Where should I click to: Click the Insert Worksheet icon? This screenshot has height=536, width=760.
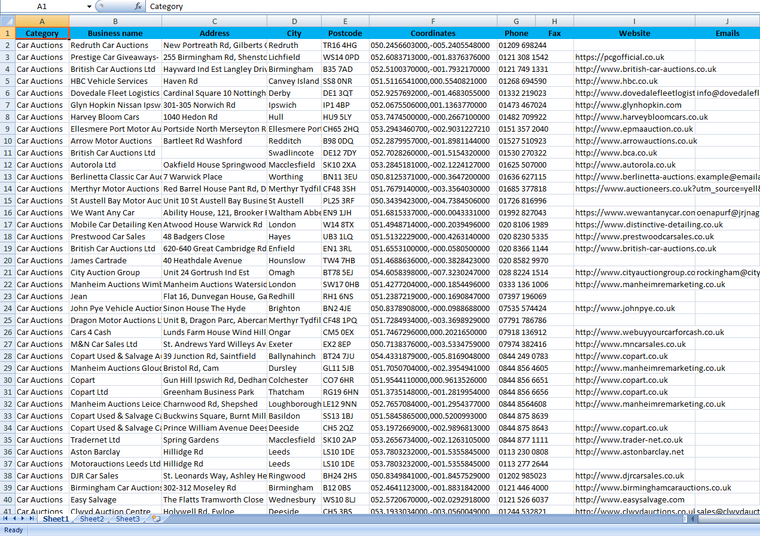click(156, 519)
